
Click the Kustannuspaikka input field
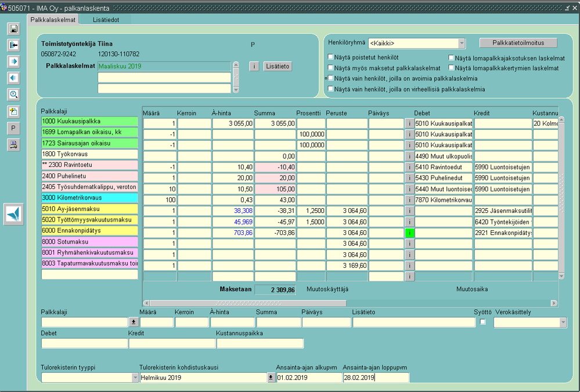(x=260, y=343)
